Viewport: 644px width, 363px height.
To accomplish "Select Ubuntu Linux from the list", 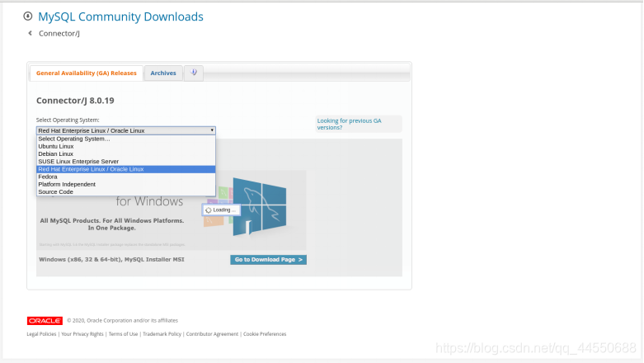I will pyautogui.click(x=125, y=146).
